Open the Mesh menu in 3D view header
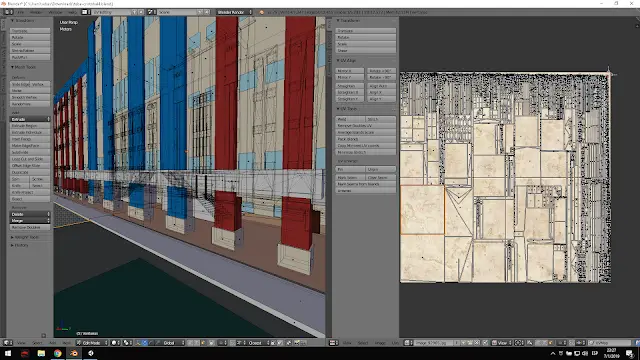This screenshot has width=640, height=360. pos(67,343)
